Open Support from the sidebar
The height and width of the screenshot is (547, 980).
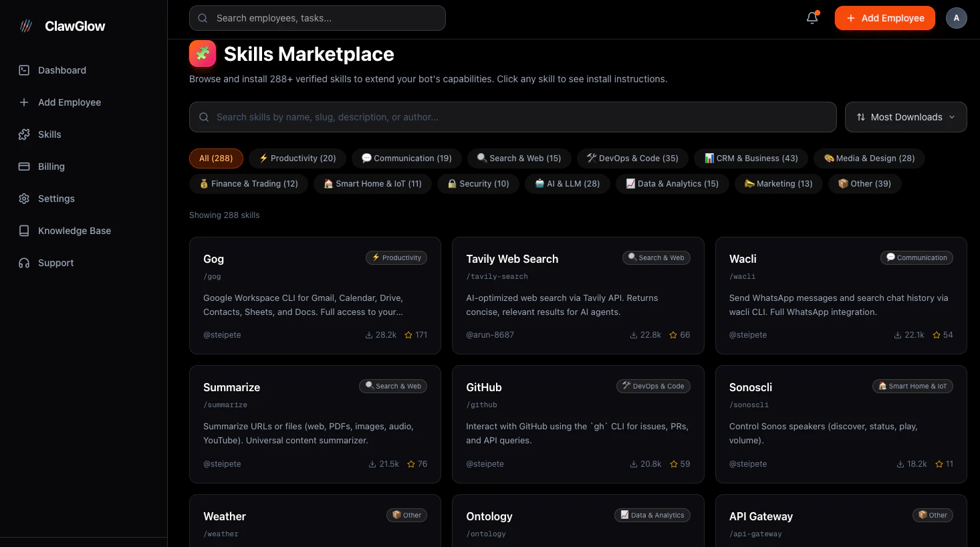point(55,263)
